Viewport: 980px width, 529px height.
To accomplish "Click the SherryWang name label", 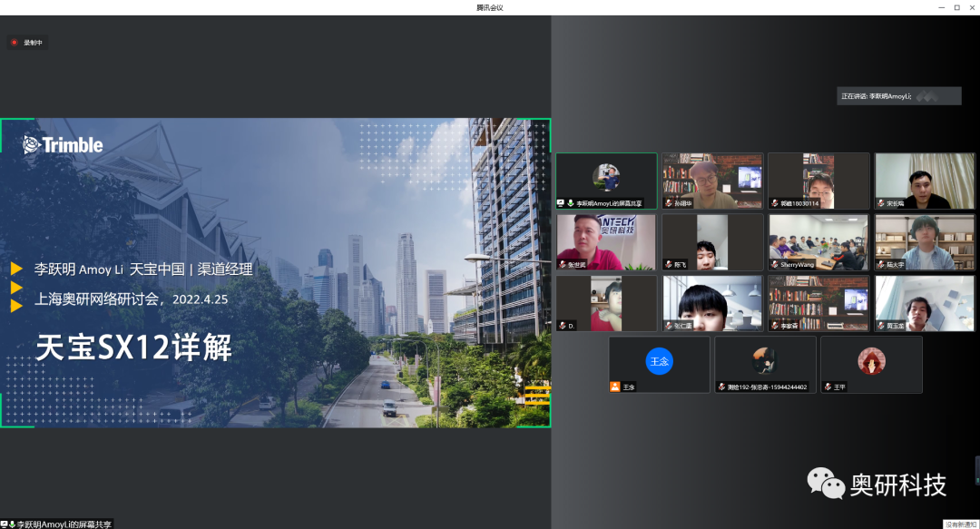I will point(797,265).
